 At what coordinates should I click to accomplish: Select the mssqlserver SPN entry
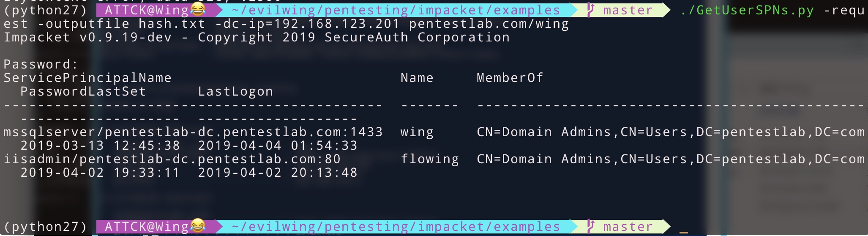193,132
